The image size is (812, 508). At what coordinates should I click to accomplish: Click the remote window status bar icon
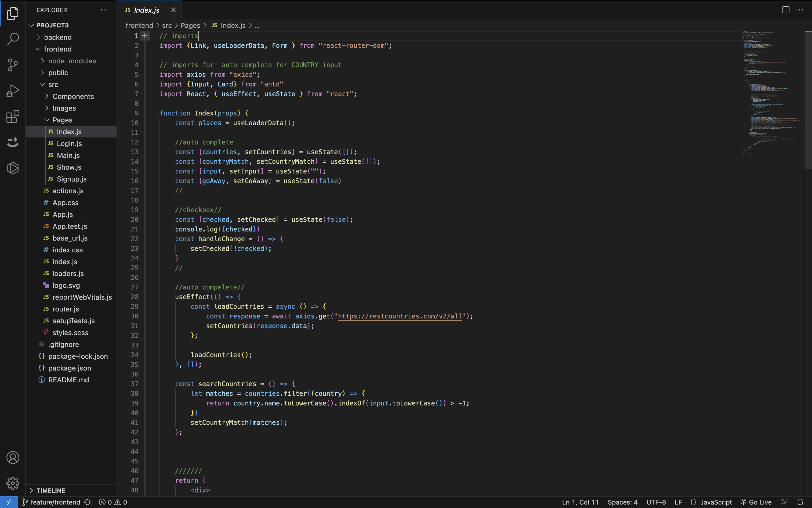(x=9, y=502)
